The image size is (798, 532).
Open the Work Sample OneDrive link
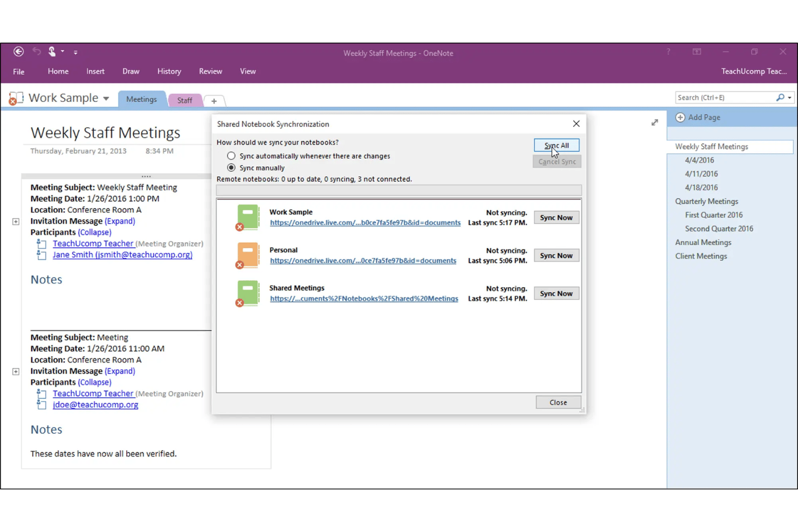click(365, 223)
